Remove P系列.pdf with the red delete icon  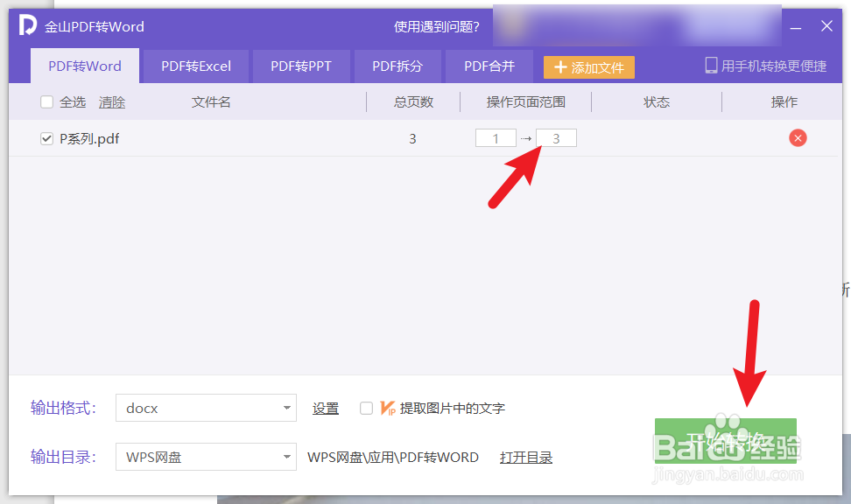coord(798,138)
